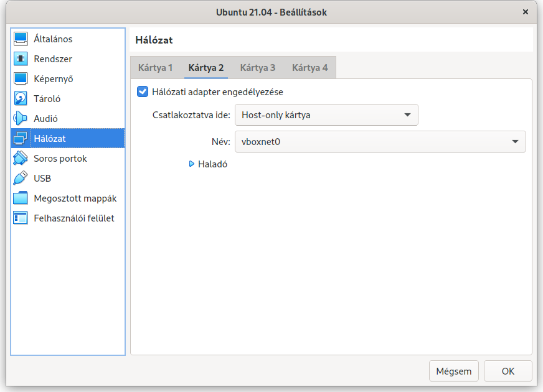
Task: Open Soros portok settings label
Action: click(x=60, y=159)
